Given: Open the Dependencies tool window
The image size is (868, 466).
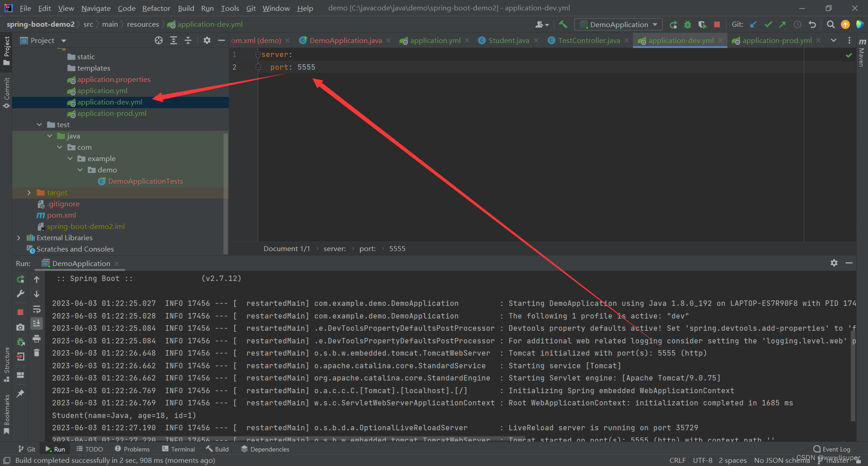Looking at the screenshot, I should click(x=265, y=449).
